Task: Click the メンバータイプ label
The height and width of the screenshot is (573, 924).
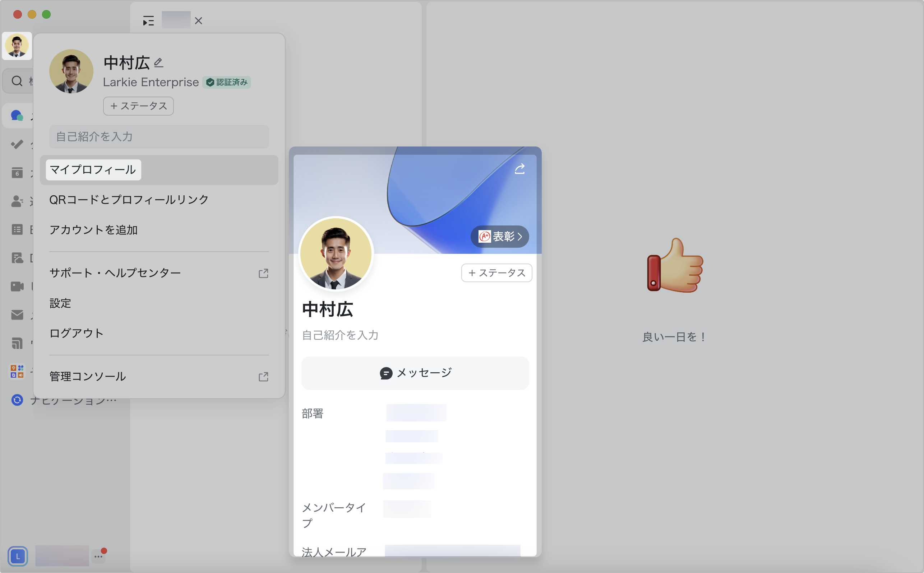Action: click(334, 515)
